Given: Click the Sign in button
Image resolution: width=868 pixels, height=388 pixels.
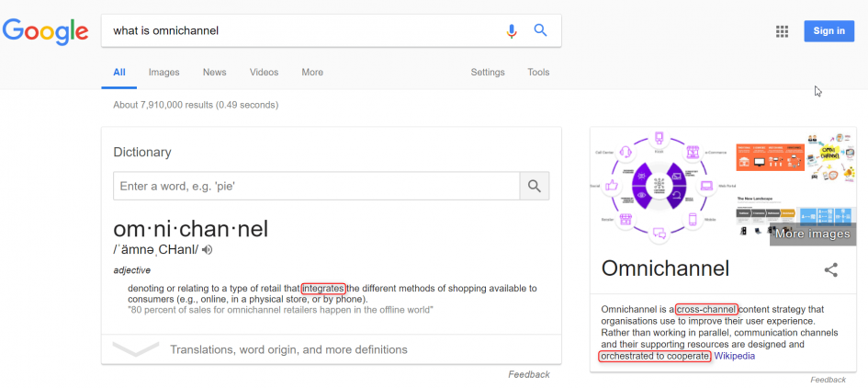Looking at the screenshot, I should click(829, 31).
